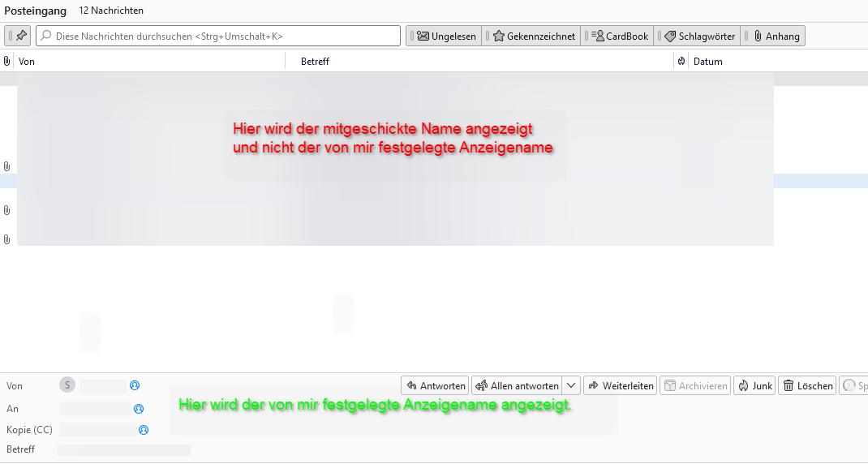This screenshot has height=464, width=868.
Task: Filter messages by Schlagwörter tags
Action: (699, 36)
